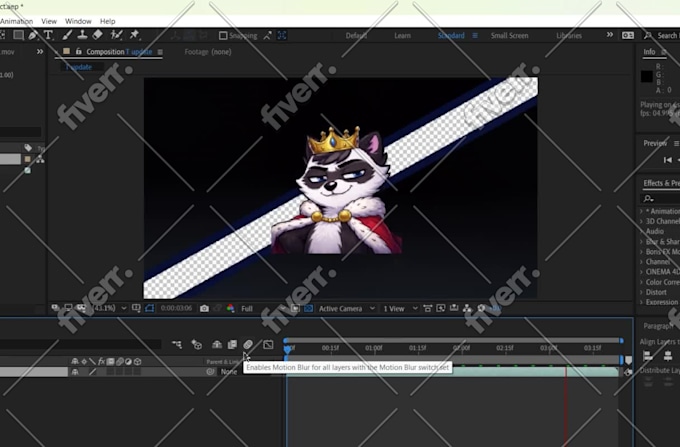
Task: Open the channel and color management icon
Action: pos(230,308)
